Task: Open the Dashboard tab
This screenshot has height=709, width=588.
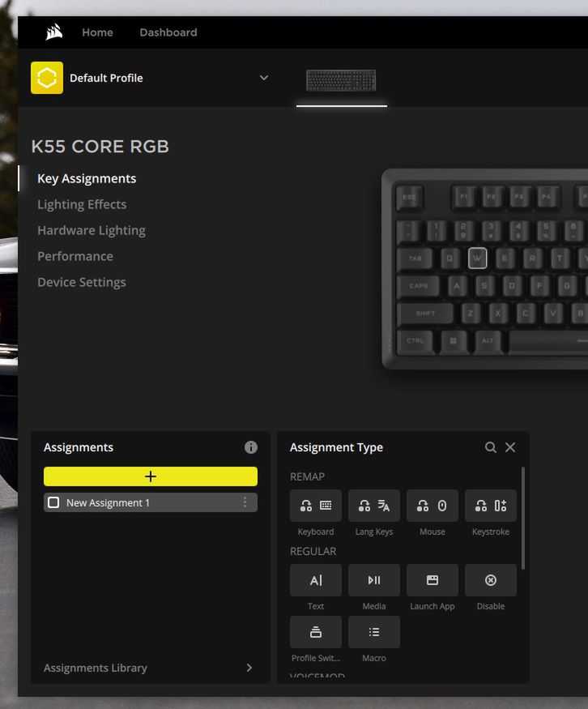Action: pyautogui.click(x=168, y=32)
